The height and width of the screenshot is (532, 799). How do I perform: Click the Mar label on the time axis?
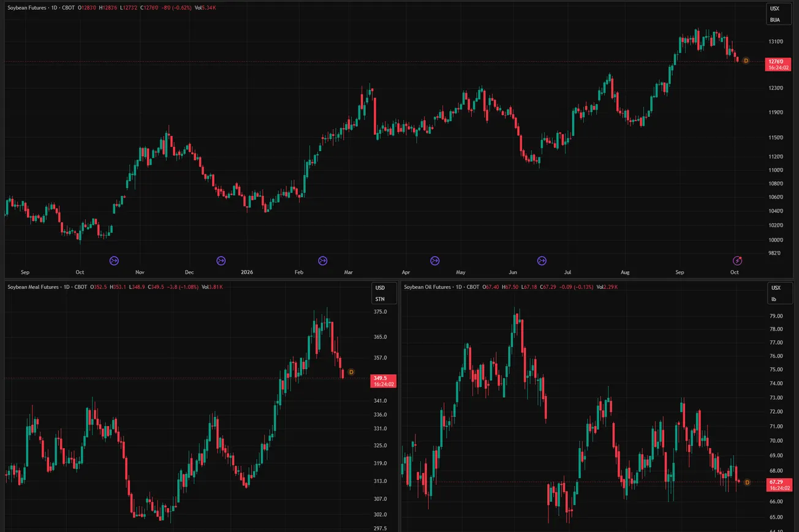tap(349, 272)
